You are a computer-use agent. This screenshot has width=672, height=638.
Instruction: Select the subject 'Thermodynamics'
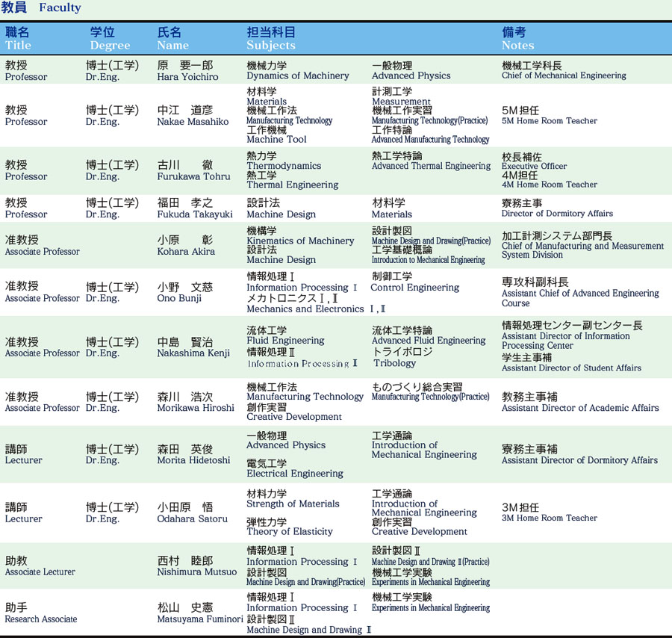tap(284, 166)
